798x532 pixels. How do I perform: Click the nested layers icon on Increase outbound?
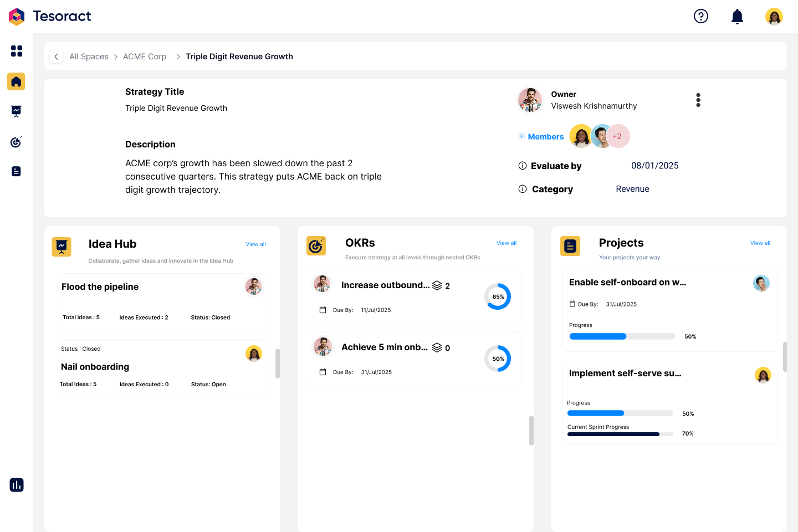coord(437,285)
